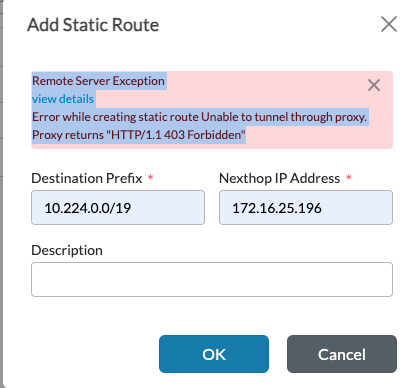Click the red asterisk beside Destination Prefix
Image resolution: width=418 pixels, height=388 pixels.
point(150,177)
